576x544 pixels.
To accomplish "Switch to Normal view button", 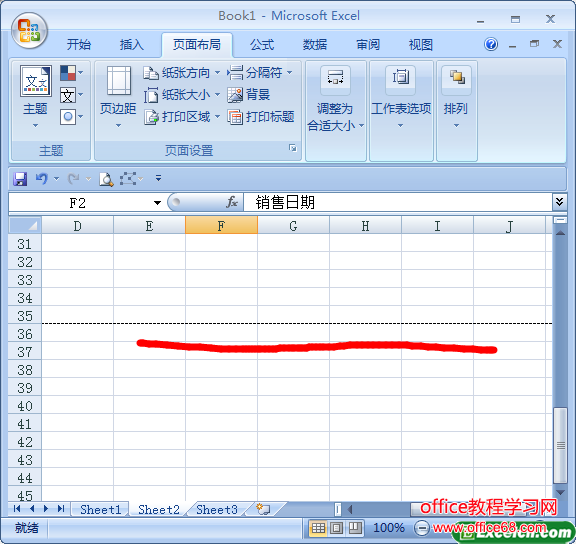I will tap(318, 528).
